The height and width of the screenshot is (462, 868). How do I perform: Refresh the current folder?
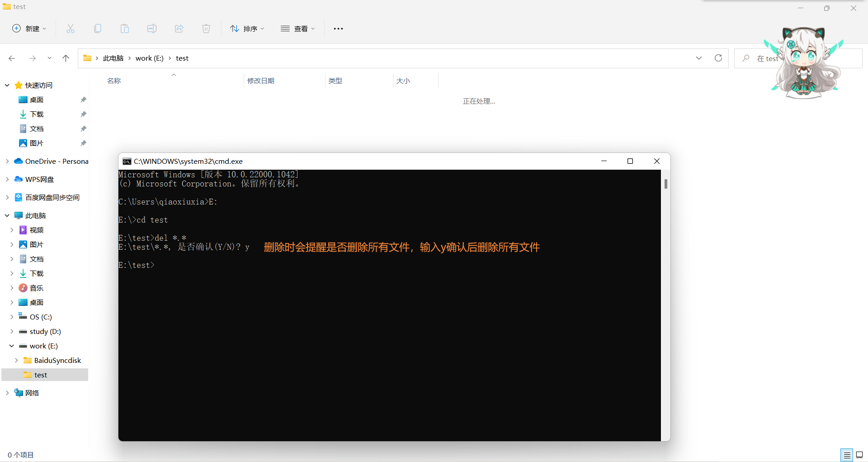[718, 58]
